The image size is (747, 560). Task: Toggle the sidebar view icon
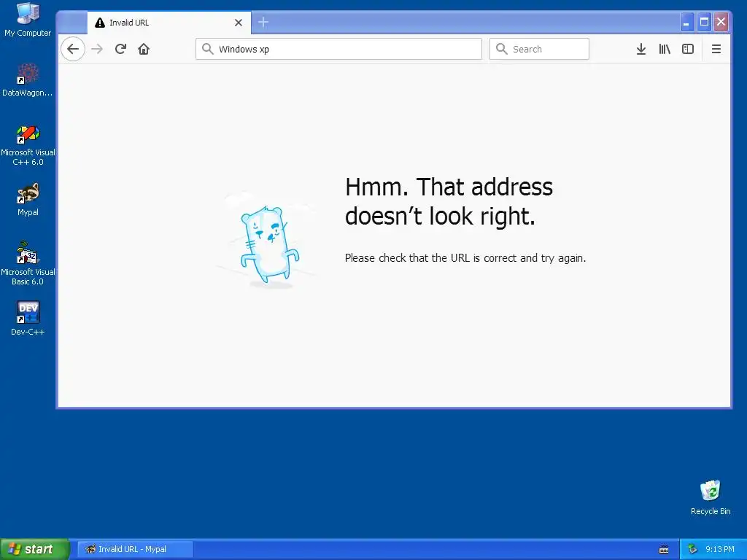(688, 49)
